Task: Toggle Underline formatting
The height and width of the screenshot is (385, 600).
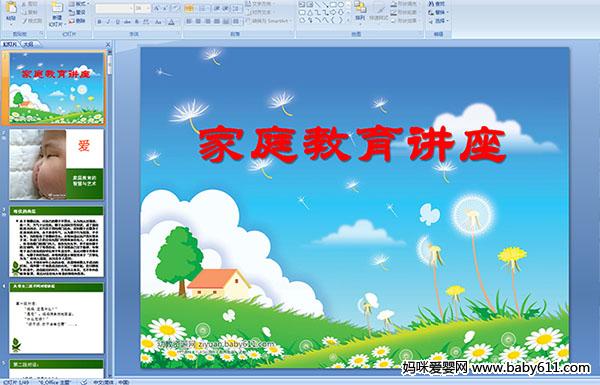Action: (x=117, y=22)
